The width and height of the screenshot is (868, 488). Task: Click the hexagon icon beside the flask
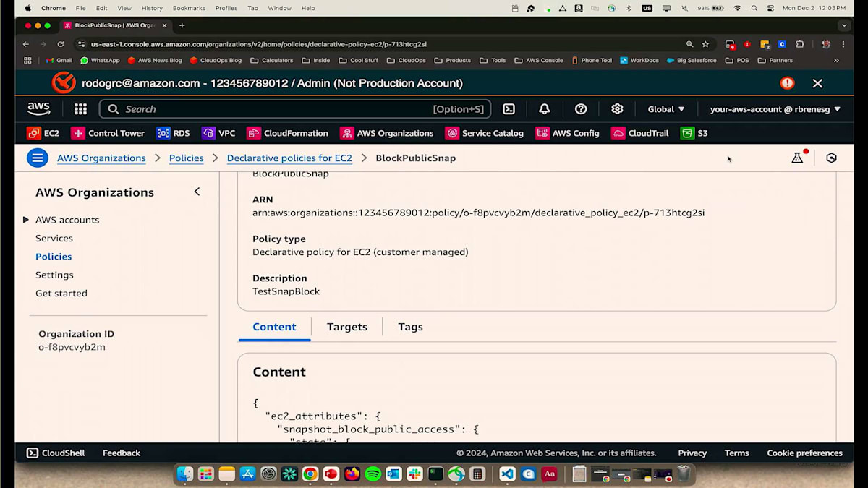(x=831, y=158)
